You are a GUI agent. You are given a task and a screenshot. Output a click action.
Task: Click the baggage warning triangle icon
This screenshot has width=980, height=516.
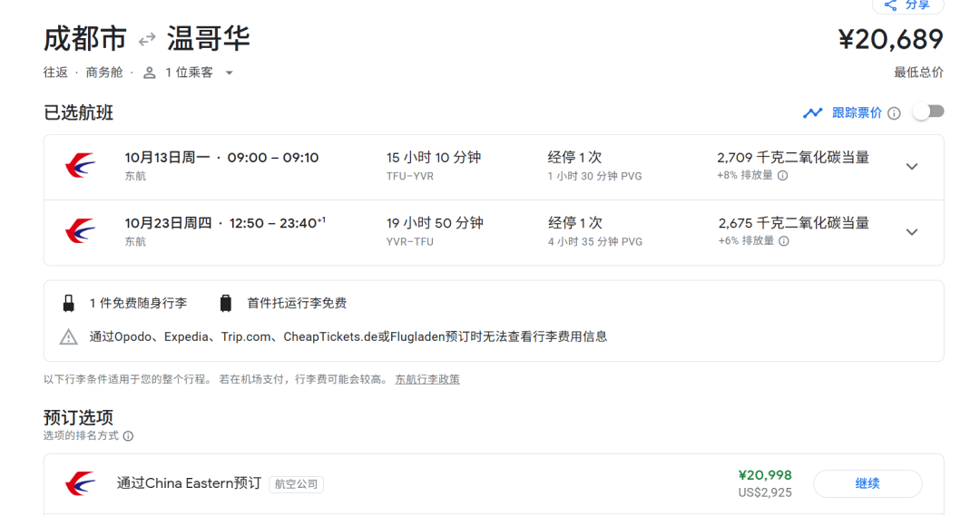click(x=69, y=337)
